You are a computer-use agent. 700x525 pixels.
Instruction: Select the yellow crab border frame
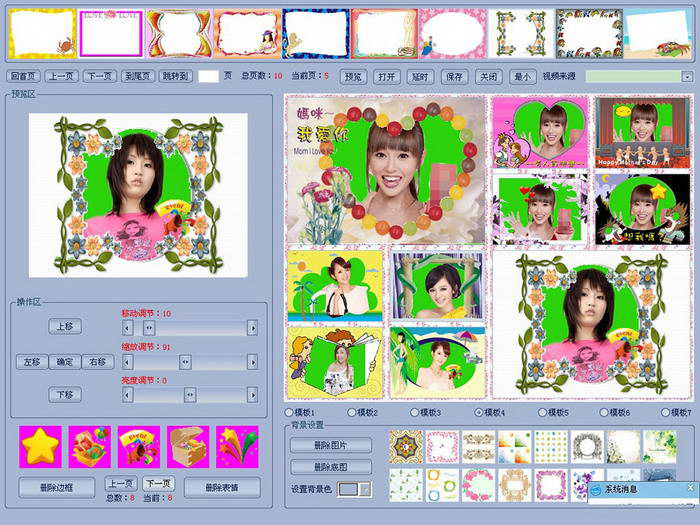click(x=42, y=33)
